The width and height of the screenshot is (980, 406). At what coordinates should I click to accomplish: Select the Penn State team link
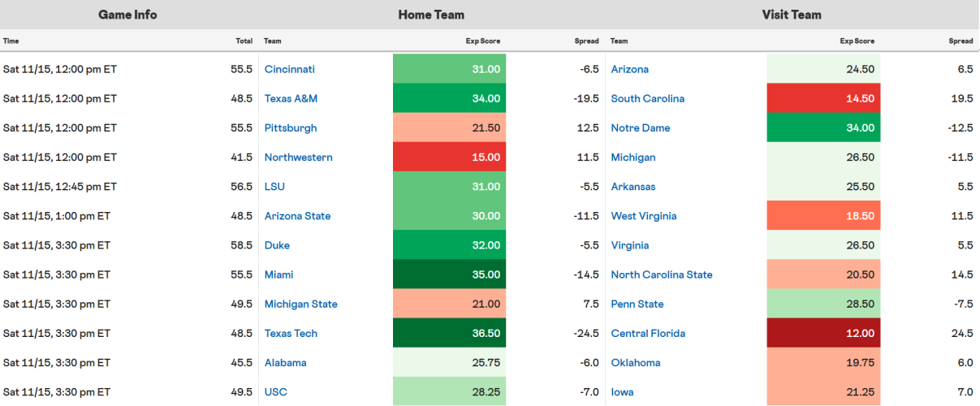pyautogui.click(x=637, y=304)
